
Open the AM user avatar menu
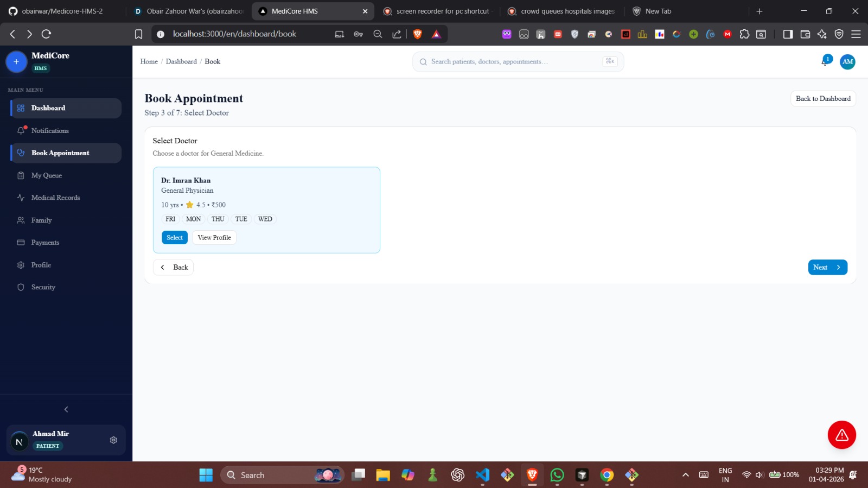click(x=847, y=62)
